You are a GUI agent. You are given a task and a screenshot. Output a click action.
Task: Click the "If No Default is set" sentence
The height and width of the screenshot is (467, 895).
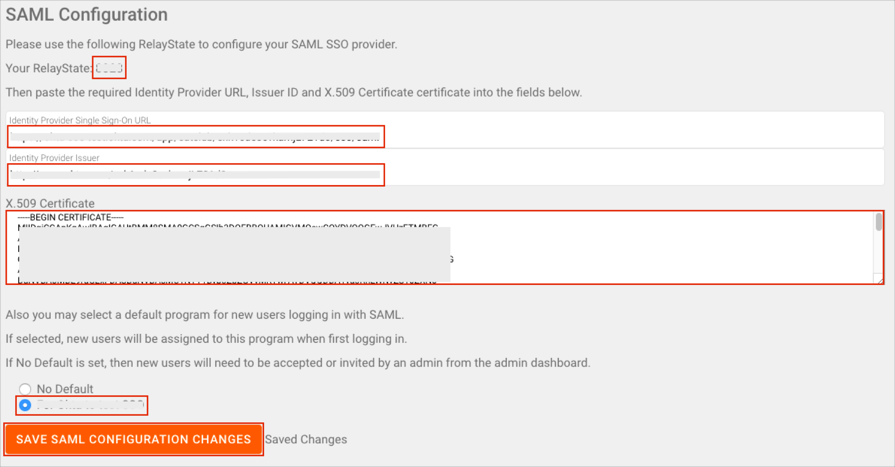point(297,362)
